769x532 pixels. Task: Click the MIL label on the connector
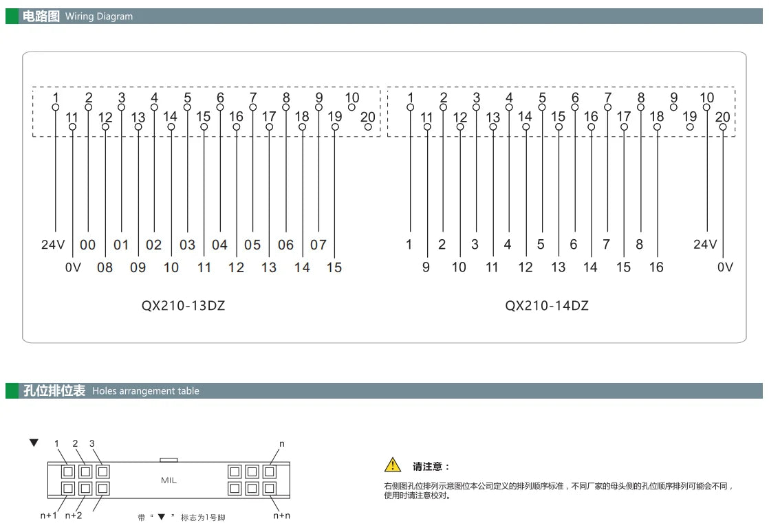pos(169,480)
